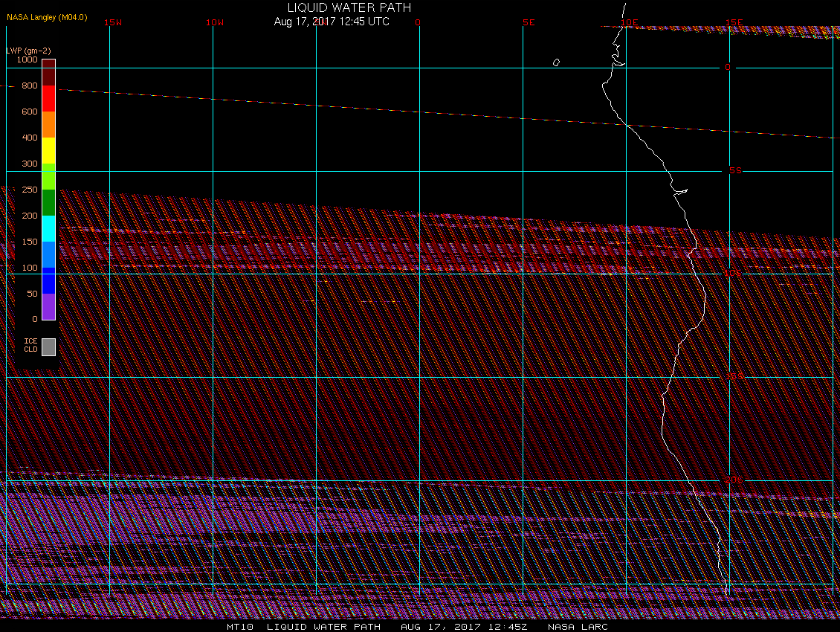
Task: Click the 600 legend value
Action: tap(30, 112)
